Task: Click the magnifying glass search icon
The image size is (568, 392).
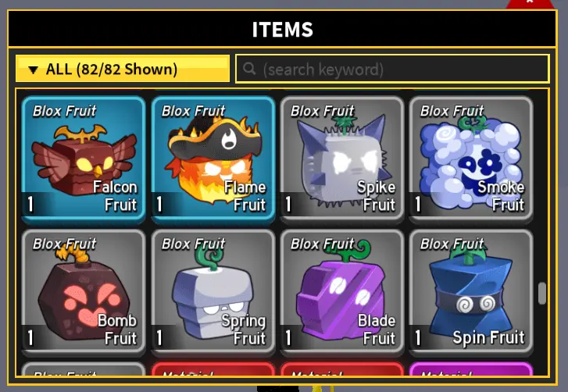Action: pos(249,69)
